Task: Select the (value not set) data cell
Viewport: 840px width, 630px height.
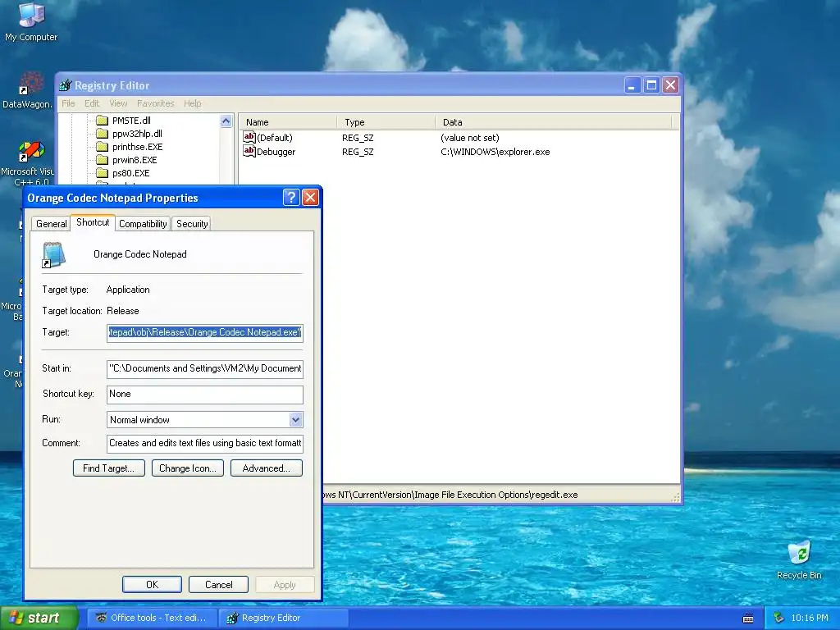Action: pos(470,138)
